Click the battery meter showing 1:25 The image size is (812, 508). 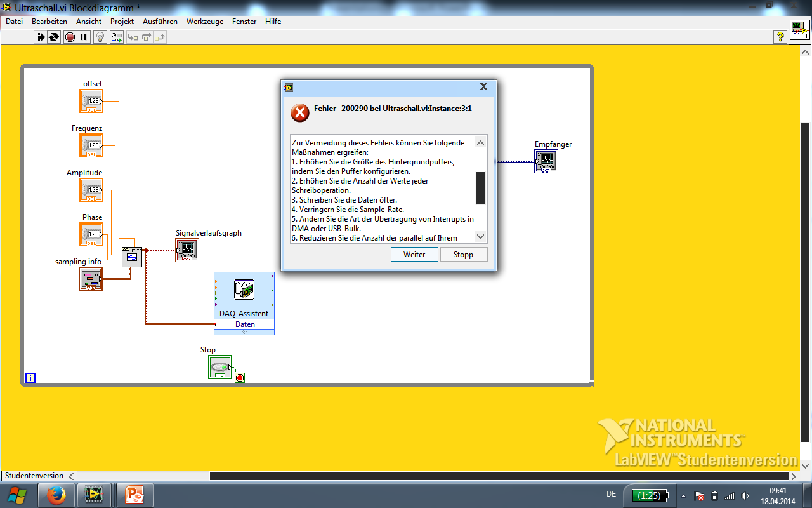(x=650, y=495)
